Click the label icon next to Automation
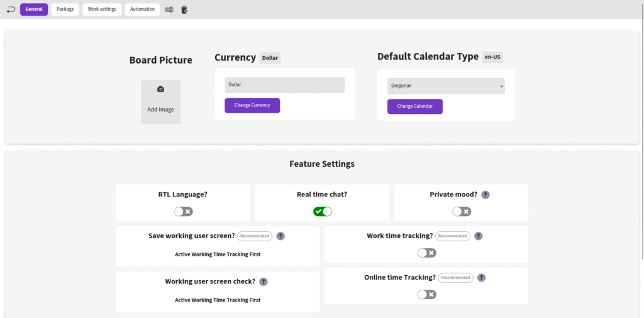This screenshot has width=644, height=318. tap(169, 9)
